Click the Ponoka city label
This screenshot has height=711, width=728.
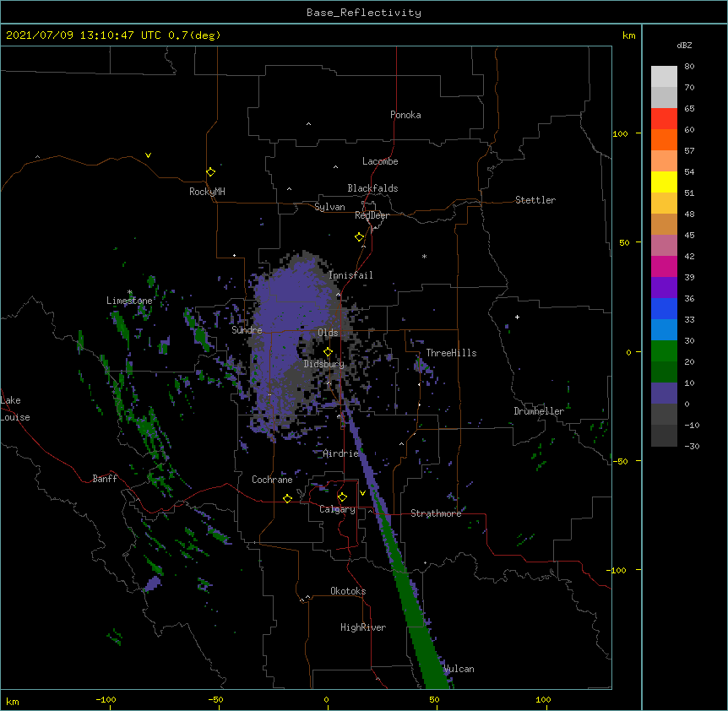tap(405, 115)
